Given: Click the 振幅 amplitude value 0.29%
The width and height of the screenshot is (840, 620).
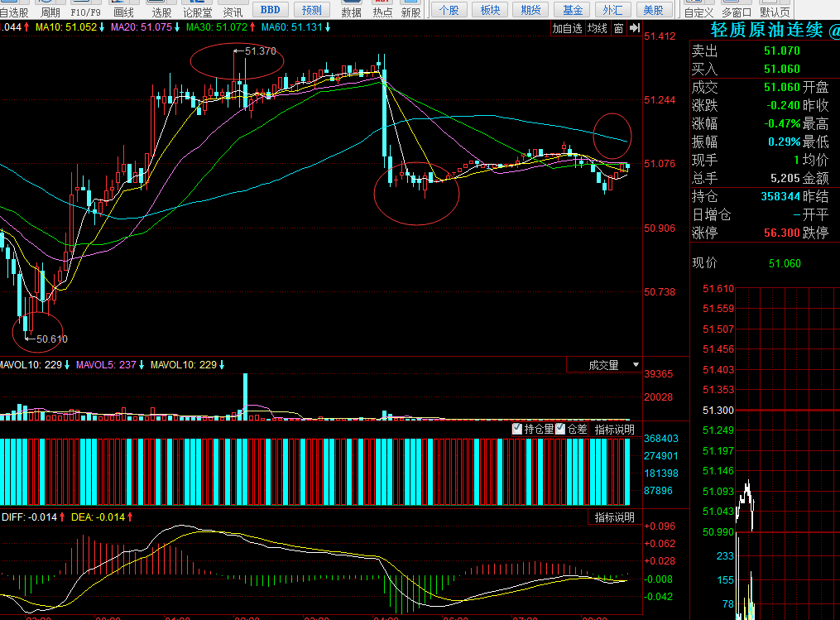Looking at the screenshot, I should click(x=784, y=142).
